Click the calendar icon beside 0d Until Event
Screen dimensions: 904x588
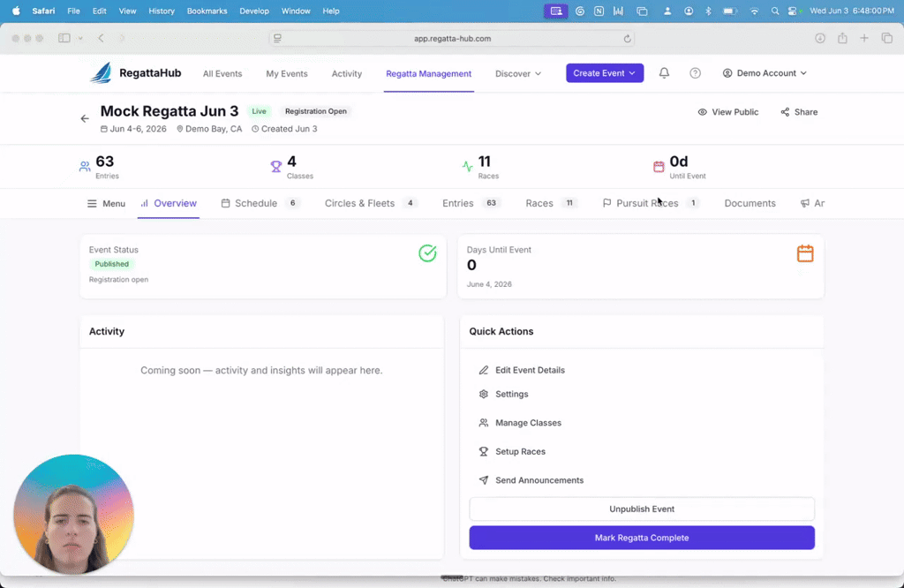pyautogui.click(x=659, y=167)
